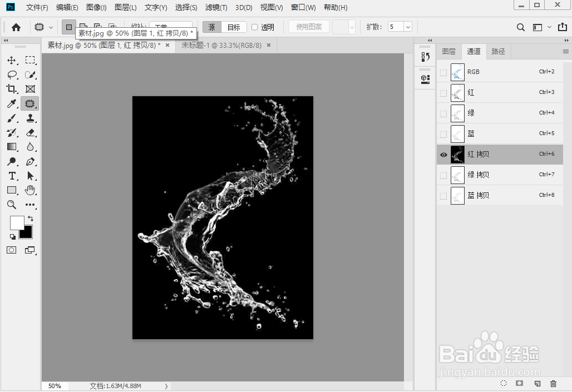Show the 绿 拷贝 channel visibility
572x392 pixels.
coord(443,175)
